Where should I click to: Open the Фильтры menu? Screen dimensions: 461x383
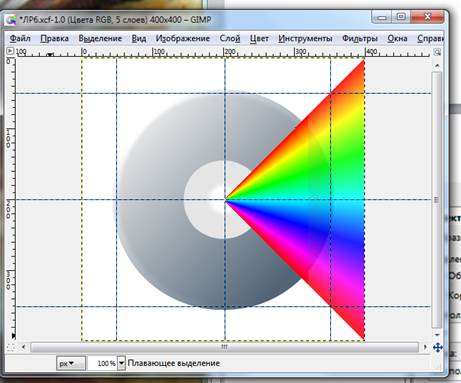click(x=360, y=38)
